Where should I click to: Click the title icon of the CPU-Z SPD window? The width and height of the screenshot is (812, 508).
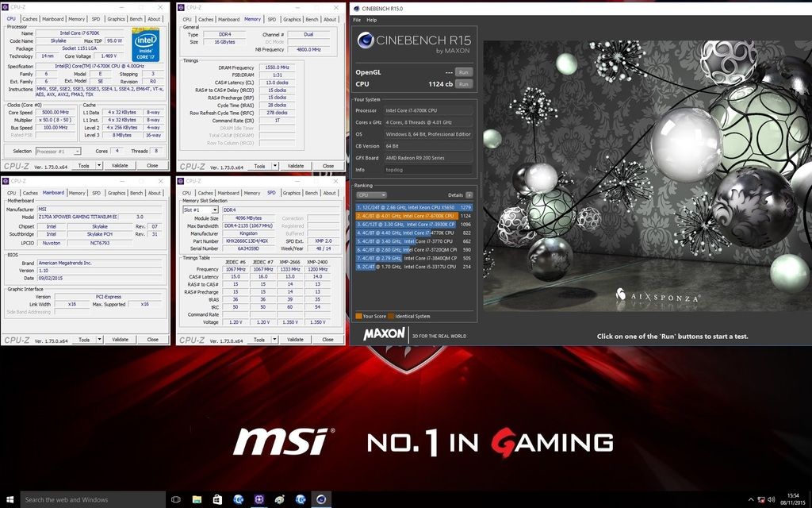(182, 181)
